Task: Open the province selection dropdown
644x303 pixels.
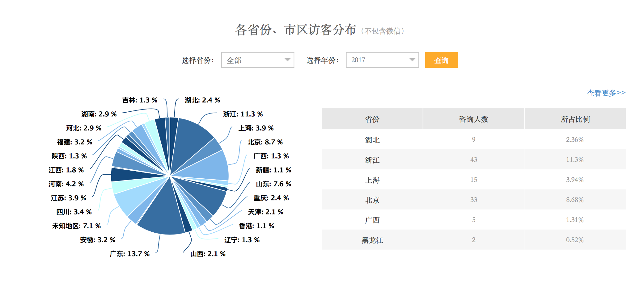Action: tap(257, 60)
